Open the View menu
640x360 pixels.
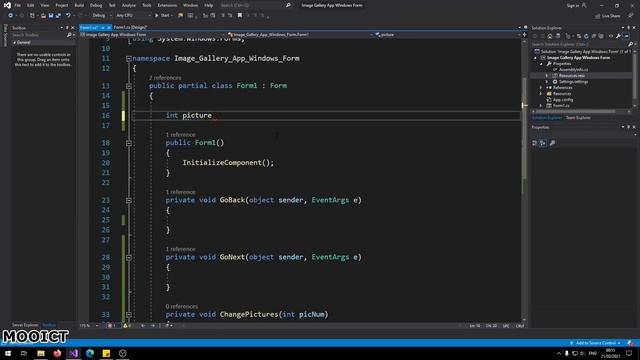pos(44,5)
